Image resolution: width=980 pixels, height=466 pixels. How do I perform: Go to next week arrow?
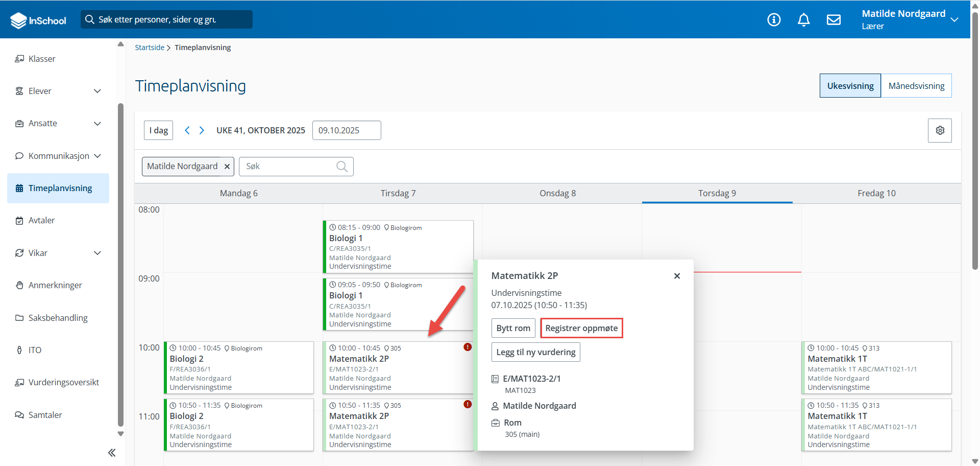(202, 130)
